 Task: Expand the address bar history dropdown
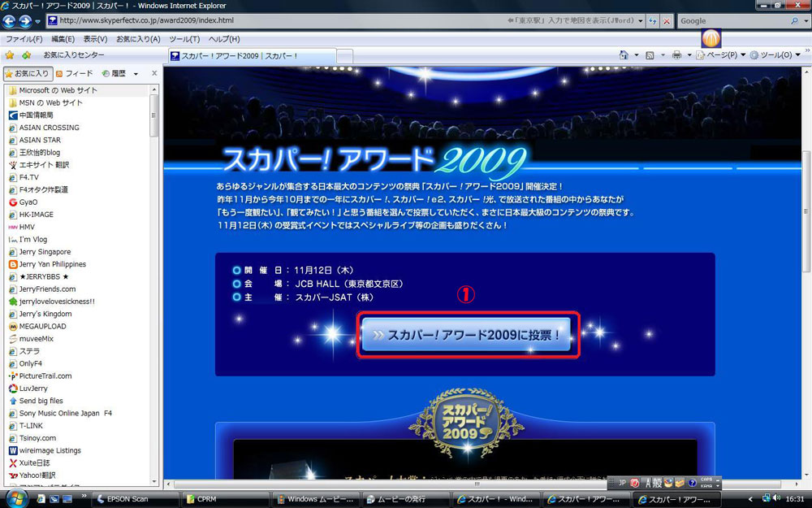[x=641, y=21]
